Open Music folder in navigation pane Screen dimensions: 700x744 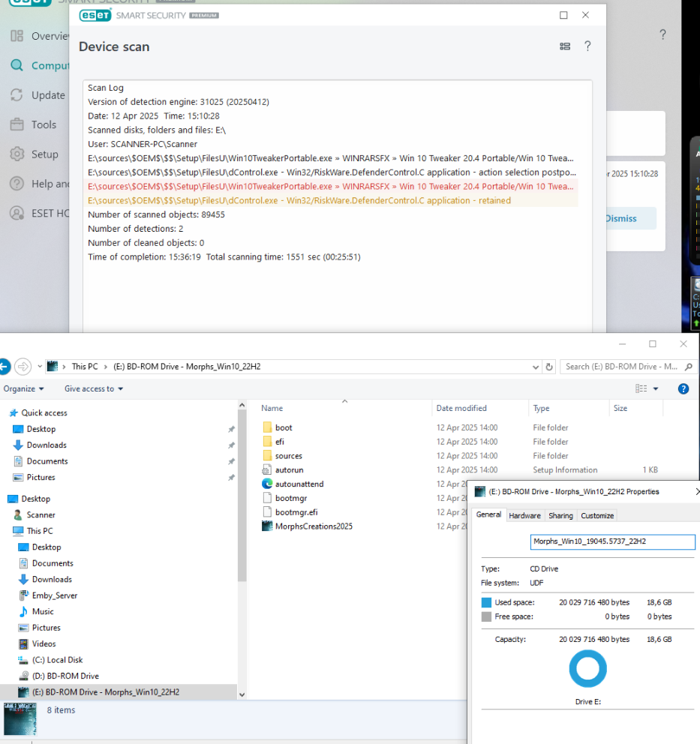tap(43, 611)
